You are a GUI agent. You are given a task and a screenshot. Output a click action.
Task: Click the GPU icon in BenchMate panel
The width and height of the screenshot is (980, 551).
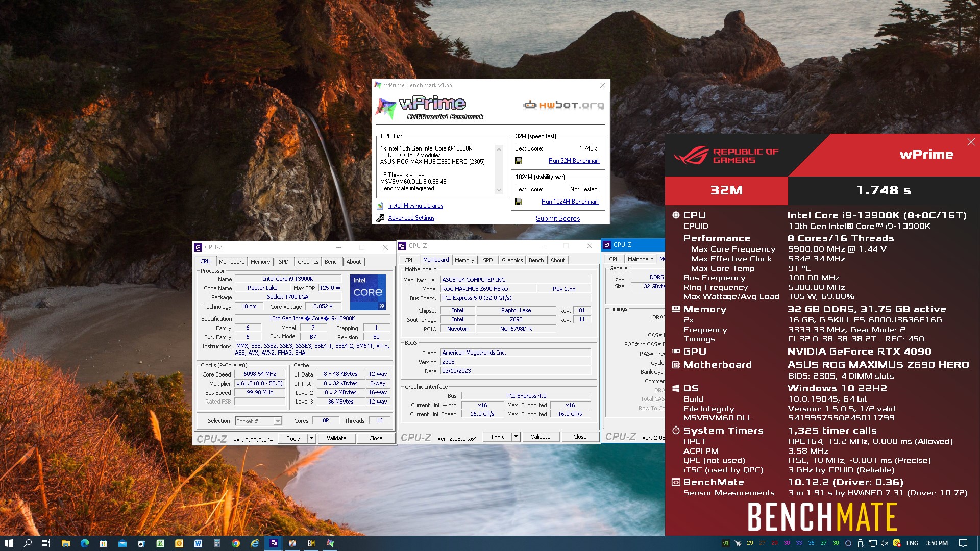[676, 352]
